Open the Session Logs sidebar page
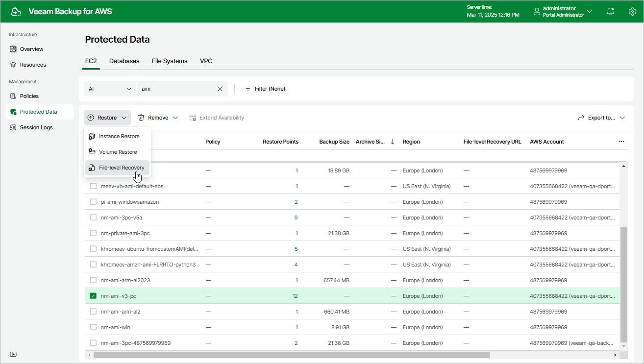This screenshot has height=364, width=644. pos(36,127)
